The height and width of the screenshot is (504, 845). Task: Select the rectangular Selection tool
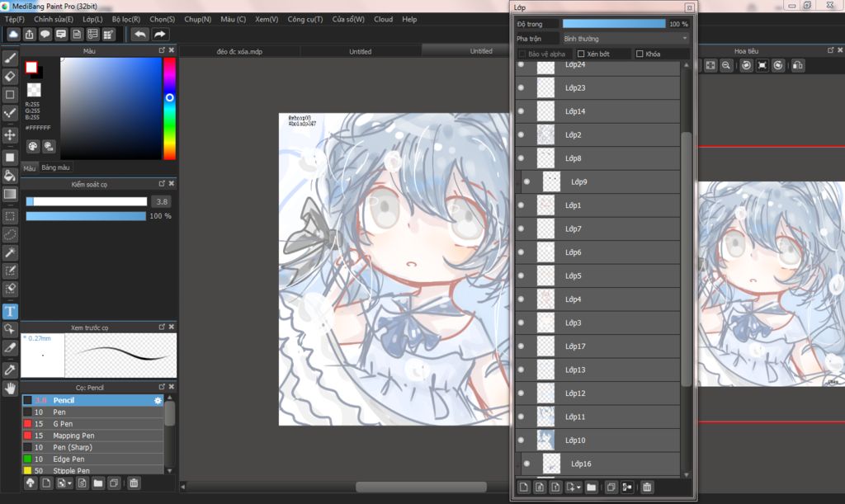click(10, 216)
